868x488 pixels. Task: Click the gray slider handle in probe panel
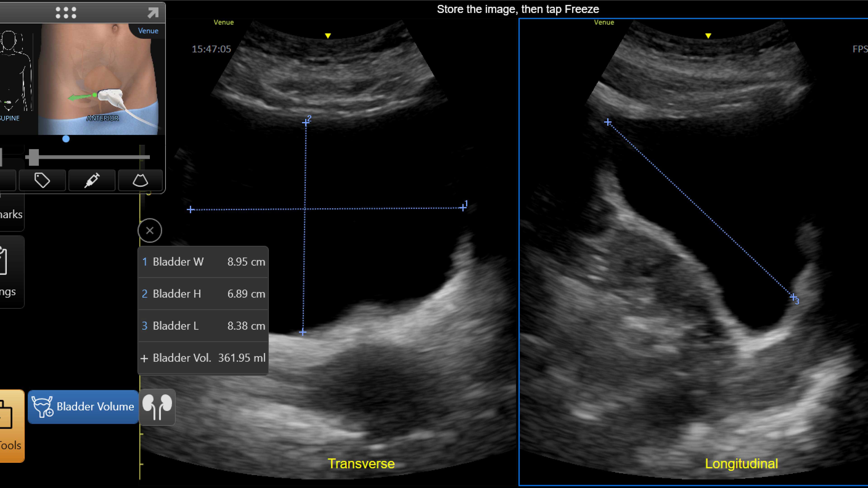click(x=34, y=157)
